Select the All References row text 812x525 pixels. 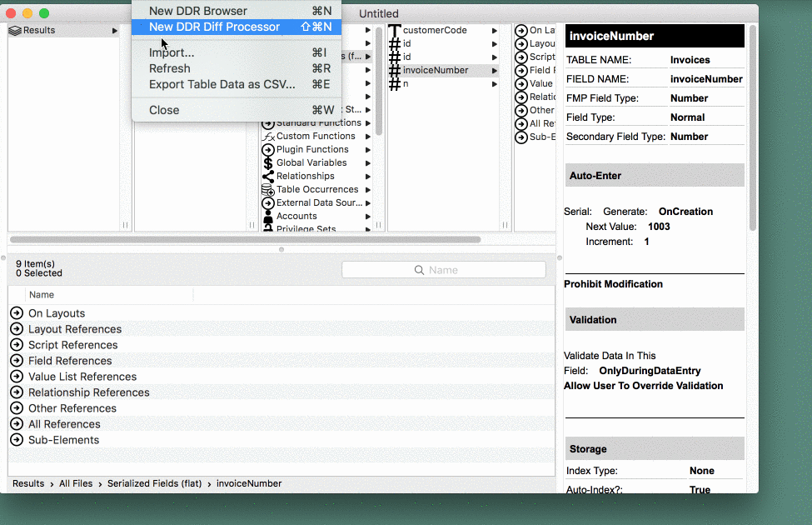tap(64, 424)
